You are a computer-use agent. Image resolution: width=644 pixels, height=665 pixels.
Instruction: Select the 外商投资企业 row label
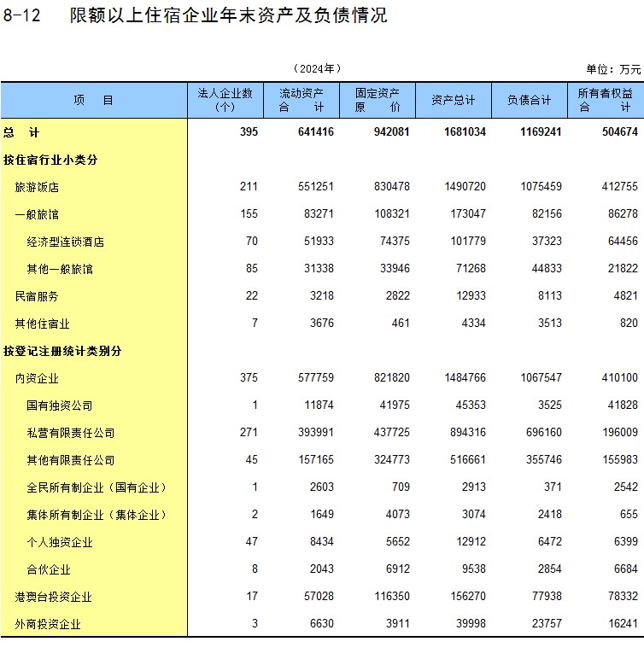coord(48,624)
